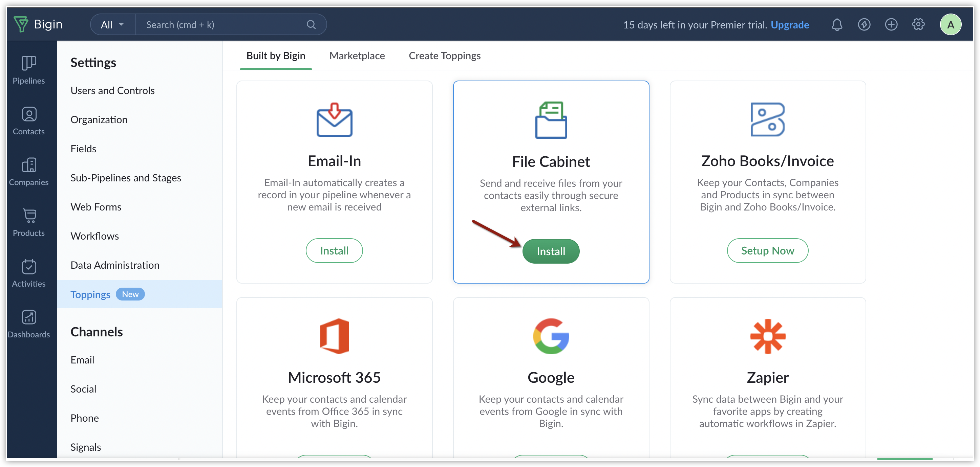Open the Contacts module in sidebar

[x=28, y=121]
